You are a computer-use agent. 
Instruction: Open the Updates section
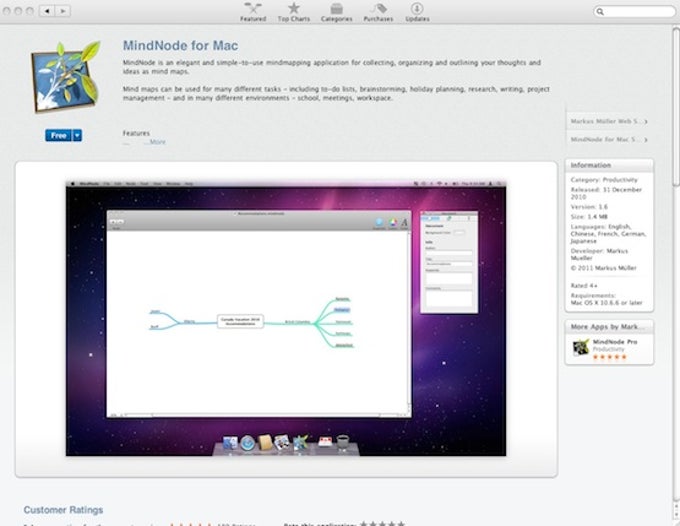tap(417, 12)
